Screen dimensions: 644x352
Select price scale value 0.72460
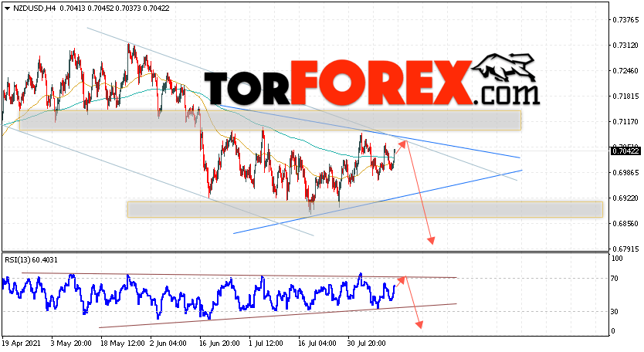625,71
